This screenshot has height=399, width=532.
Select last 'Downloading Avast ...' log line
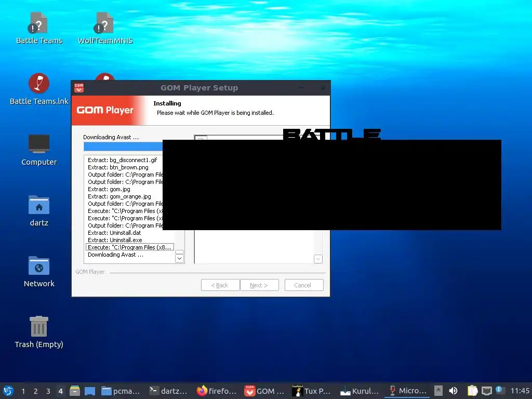click(115, 255)
